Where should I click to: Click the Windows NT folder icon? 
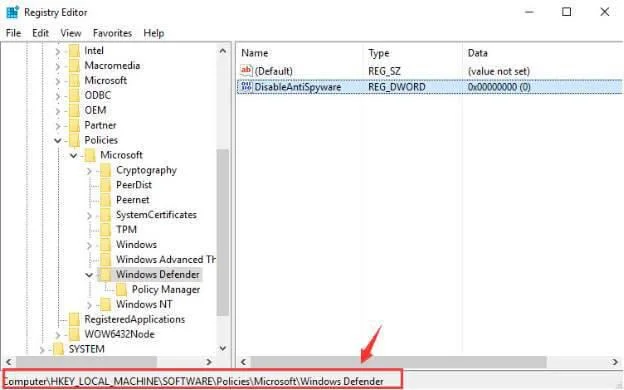pos(105,304)
